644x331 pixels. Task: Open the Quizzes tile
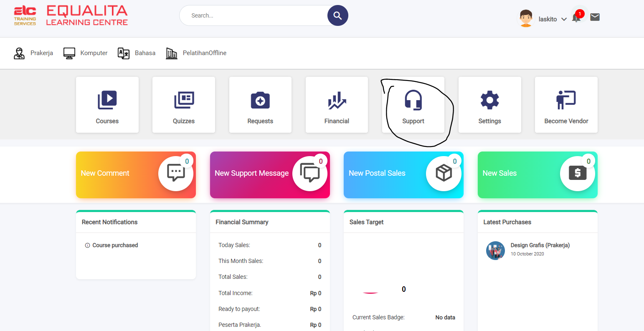point(184,105)
